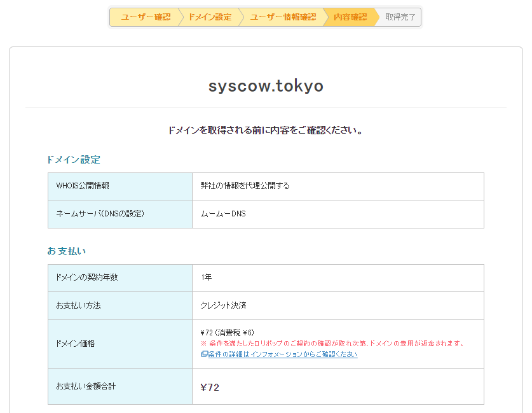Click the ネームサーバ(DNSの設定) row label

(x=100, y=214)
